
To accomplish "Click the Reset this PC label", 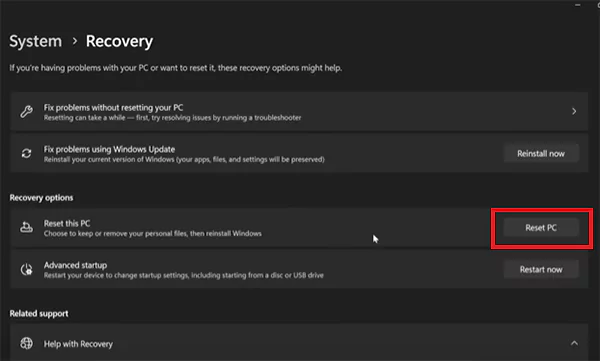I will [x=67, y=223].
